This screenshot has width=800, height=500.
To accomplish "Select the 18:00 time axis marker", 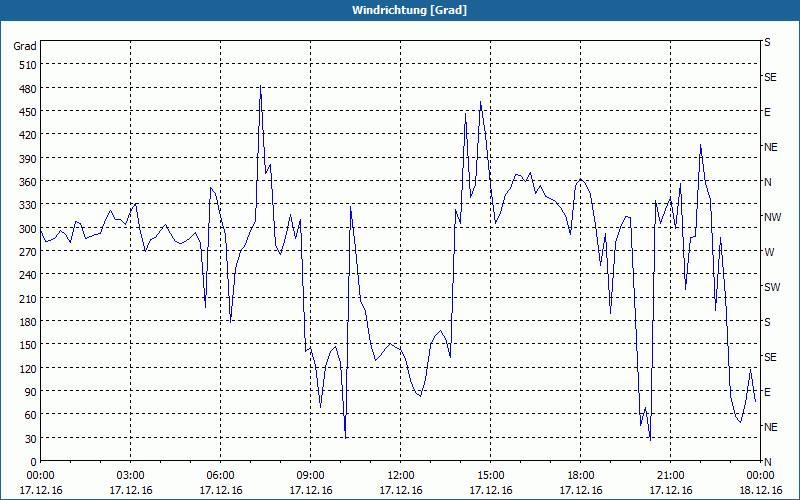I will tap(581, 476).
